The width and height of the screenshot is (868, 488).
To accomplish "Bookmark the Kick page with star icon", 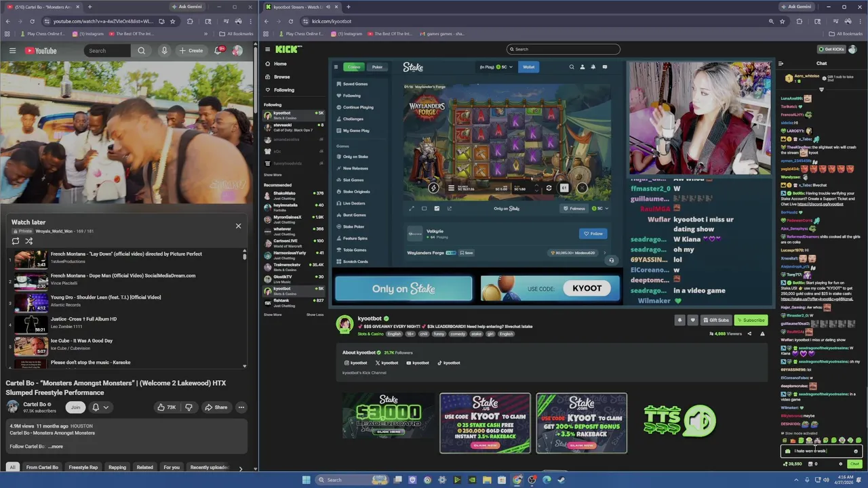I will tap(782, 21).
